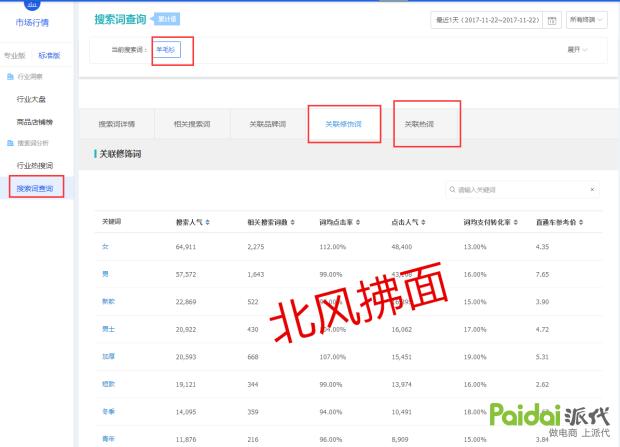Open the keyword 青年 link in table
Image resolution: width=620 pixels, height=447 pixels.
[108, 439]
